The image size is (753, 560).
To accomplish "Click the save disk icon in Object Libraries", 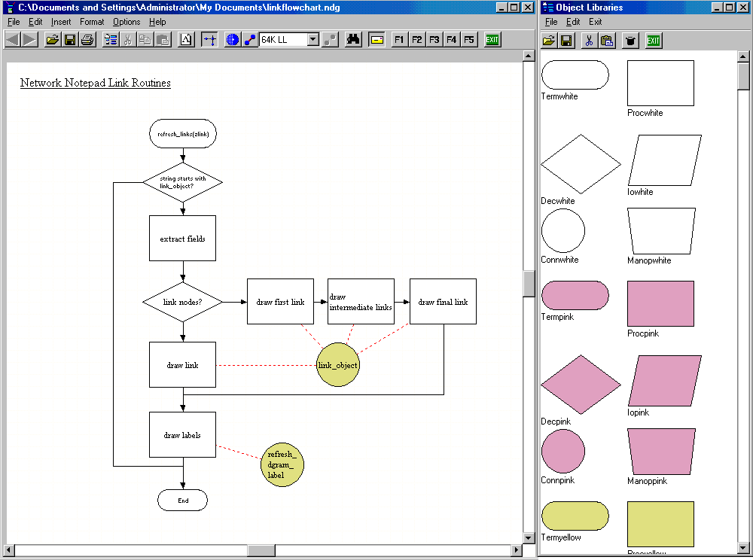I will [x=566, y=41].
